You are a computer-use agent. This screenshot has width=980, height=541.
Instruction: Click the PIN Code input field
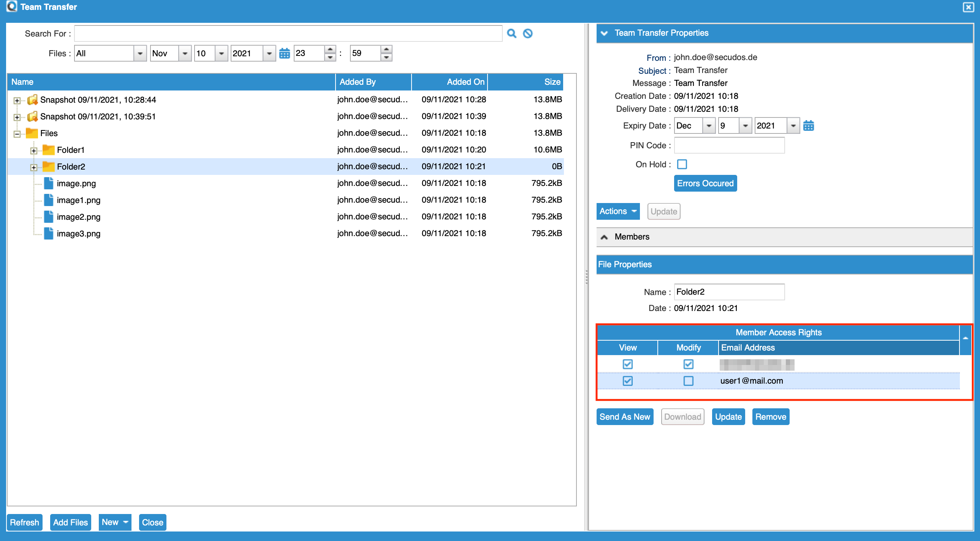click(x=729, y=146)
